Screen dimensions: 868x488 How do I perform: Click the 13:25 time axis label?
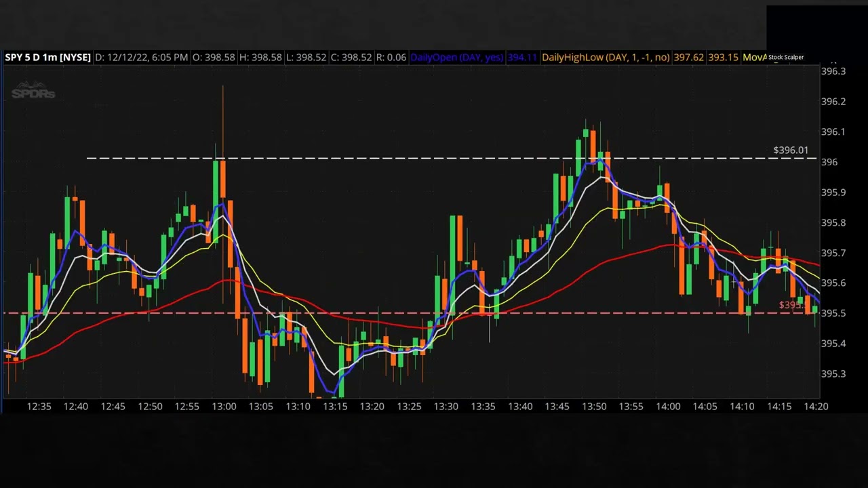click(409, 407)
